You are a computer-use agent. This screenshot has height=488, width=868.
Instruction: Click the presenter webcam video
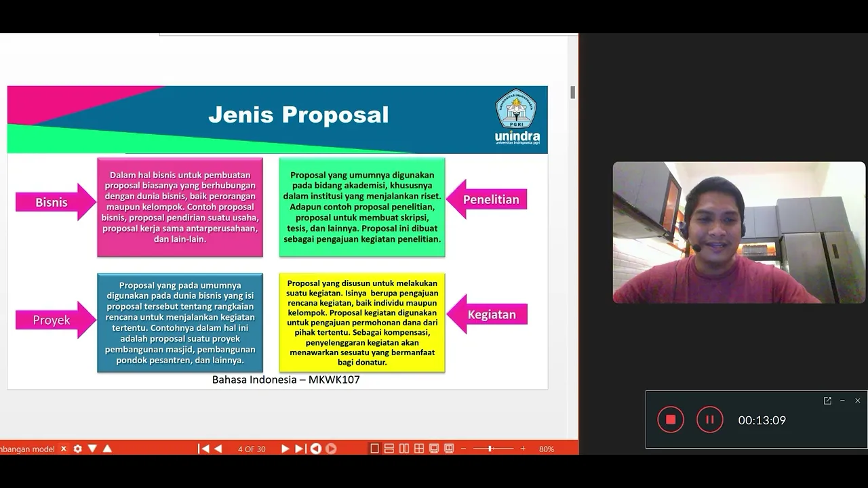(x=739, y=232)
